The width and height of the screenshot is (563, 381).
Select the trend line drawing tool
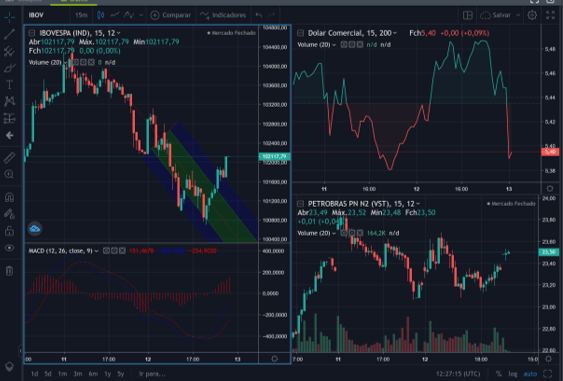tap(9, 34)
